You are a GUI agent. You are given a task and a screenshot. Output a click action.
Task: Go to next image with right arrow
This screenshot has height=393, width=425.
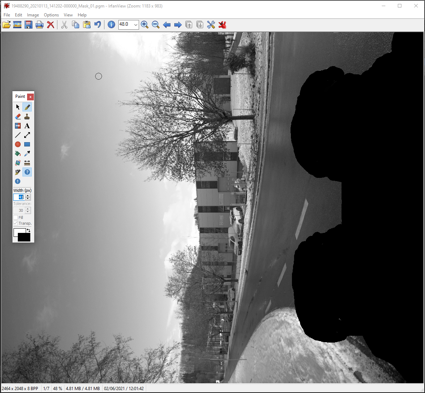pyautogui.click(x=178, y=25)
